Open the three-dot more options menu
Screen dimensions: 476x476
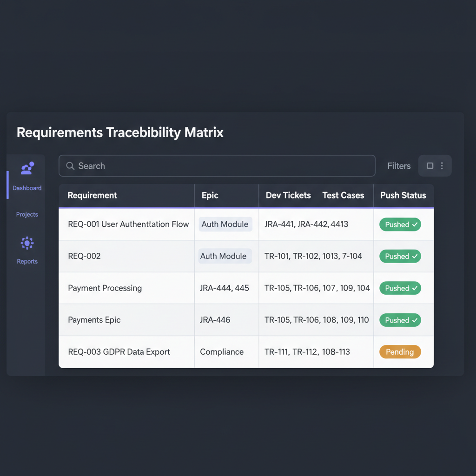[442, 166]
